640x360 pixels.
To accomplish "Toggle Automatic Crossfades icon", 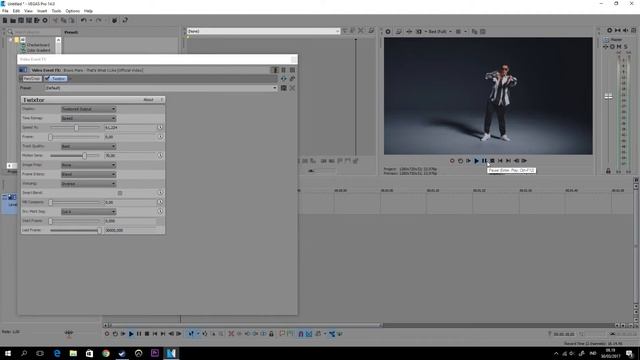I will coord(309,334).
